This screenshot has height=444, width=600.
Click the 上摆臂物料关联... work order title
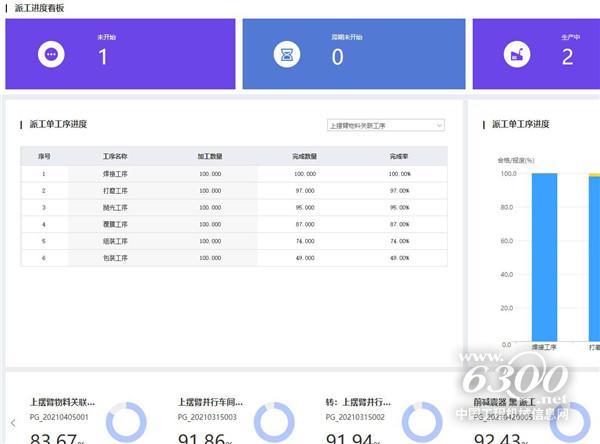point(62,402)
